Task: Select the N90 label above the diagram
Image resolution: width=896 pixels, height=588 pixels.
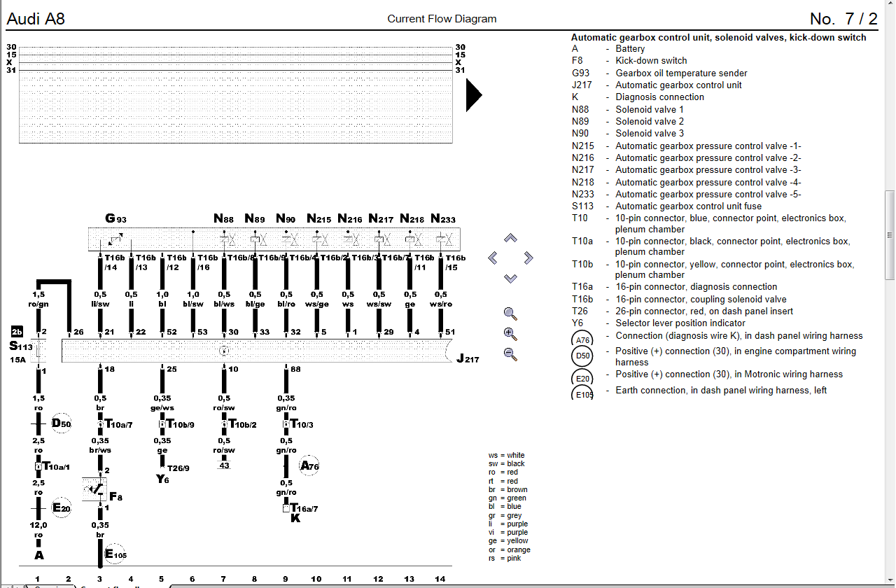Action: tap(286, 219)
